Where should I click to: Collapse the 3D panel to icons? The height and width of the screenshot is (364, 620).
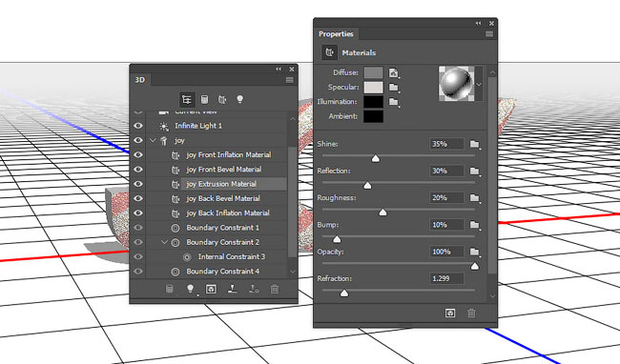(279, 69)
